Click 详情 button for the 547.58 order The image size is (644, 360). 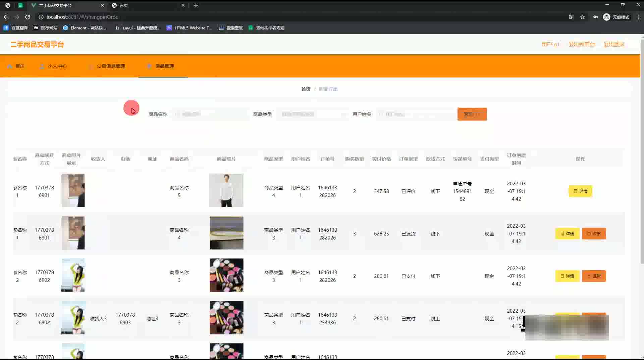[x=580, y=191]
